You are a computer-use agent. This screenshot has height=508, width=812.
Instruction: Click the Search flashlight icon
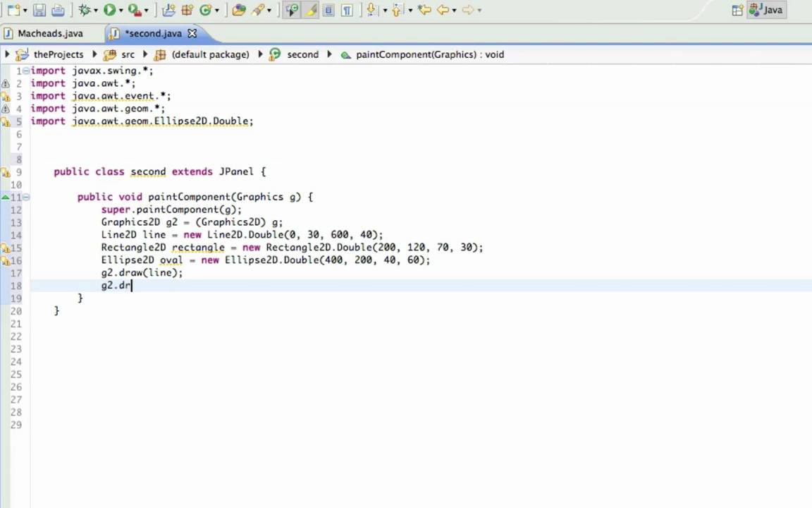pyautogui.click(x=258, y=10)
